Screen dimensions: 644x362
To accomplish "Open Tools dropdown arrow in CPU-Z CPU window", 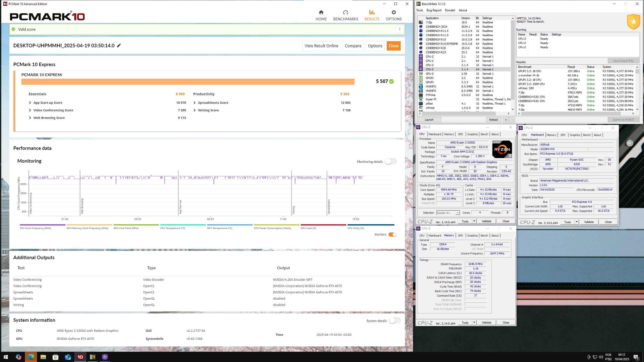I will coord(474,221).
